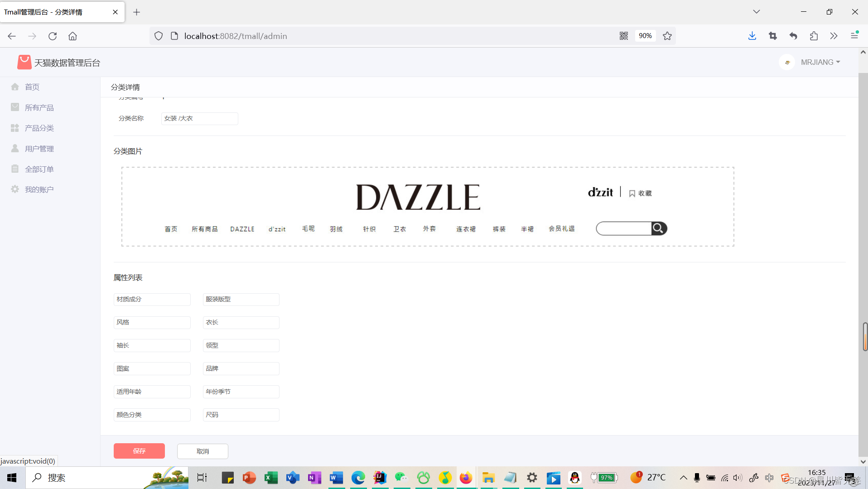Viewport: 868px width, 489px height.
Task: Bookmark this page with star icon
Action: pyautogui.click(x=667, y=36)
